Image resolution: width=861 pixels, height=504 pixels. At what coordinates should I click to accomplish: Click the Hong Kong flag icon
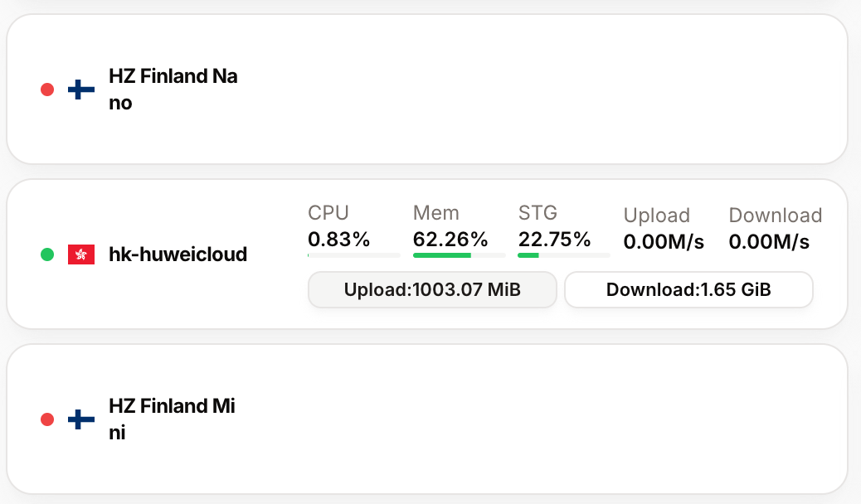[81, 254]
